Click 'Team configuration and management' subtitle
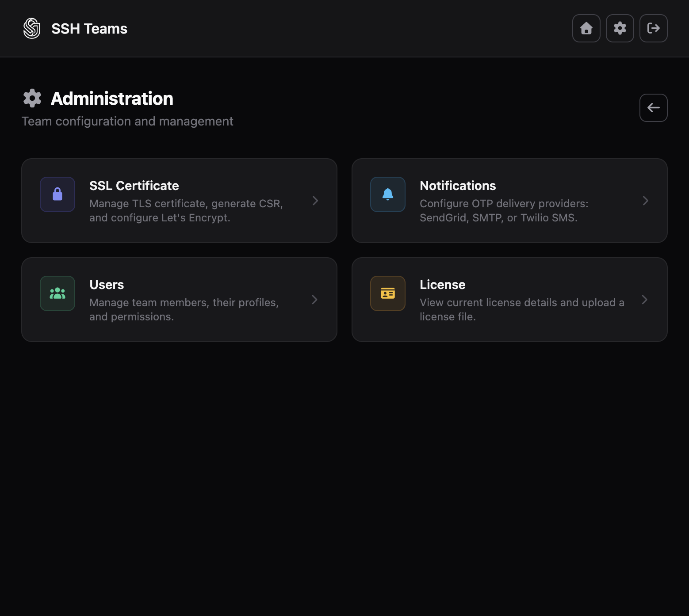The width and height of the screenshot is (689, 616). (127, 121)
